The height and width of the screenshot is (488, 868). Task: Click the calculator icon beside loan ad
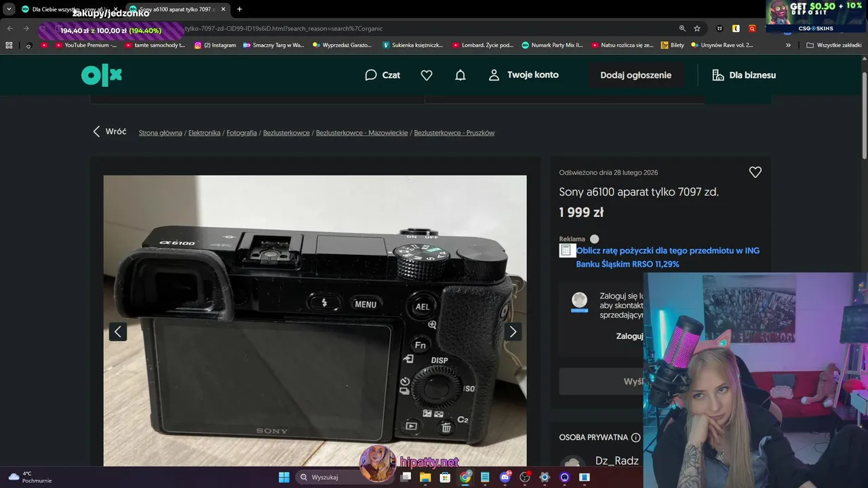pyautogui.click(x=566, y=250)
